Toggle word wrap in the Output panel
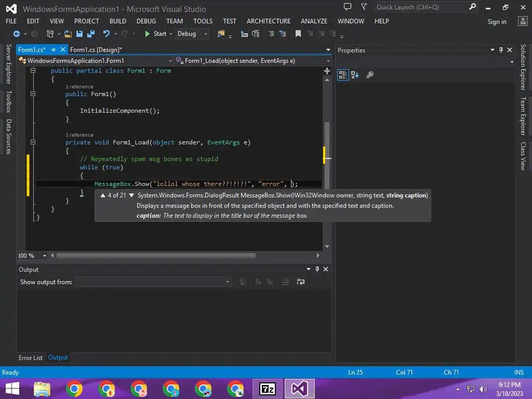Image resolution: width=532 pixels, height=399 pixels. click(x=301, y=282)
